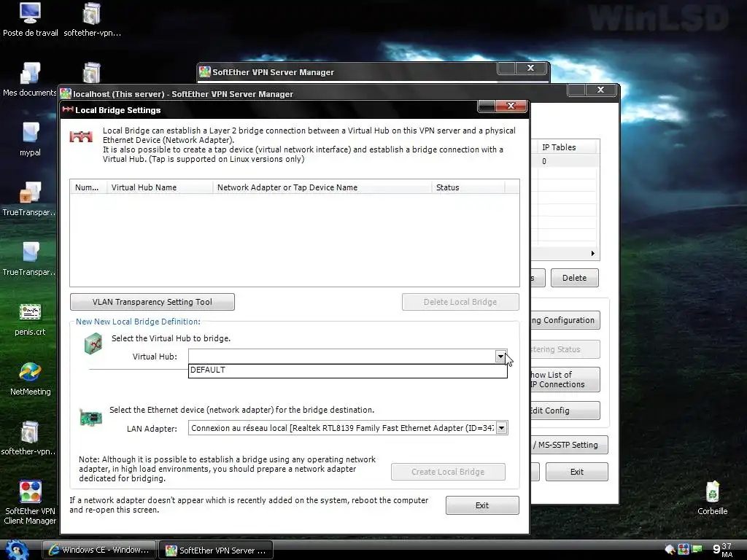Open the mypal desktop icon

[x=30, y=139]
